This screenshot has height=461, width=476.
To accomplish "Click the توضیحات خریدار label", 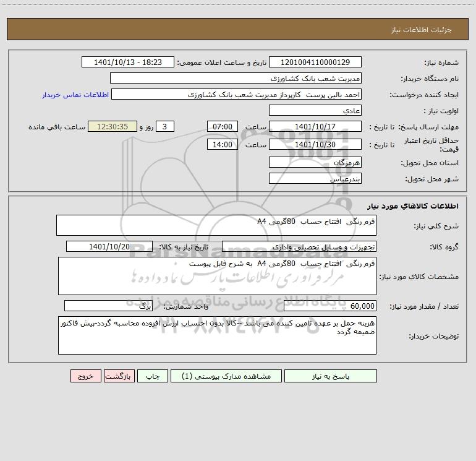I will 434,336.
